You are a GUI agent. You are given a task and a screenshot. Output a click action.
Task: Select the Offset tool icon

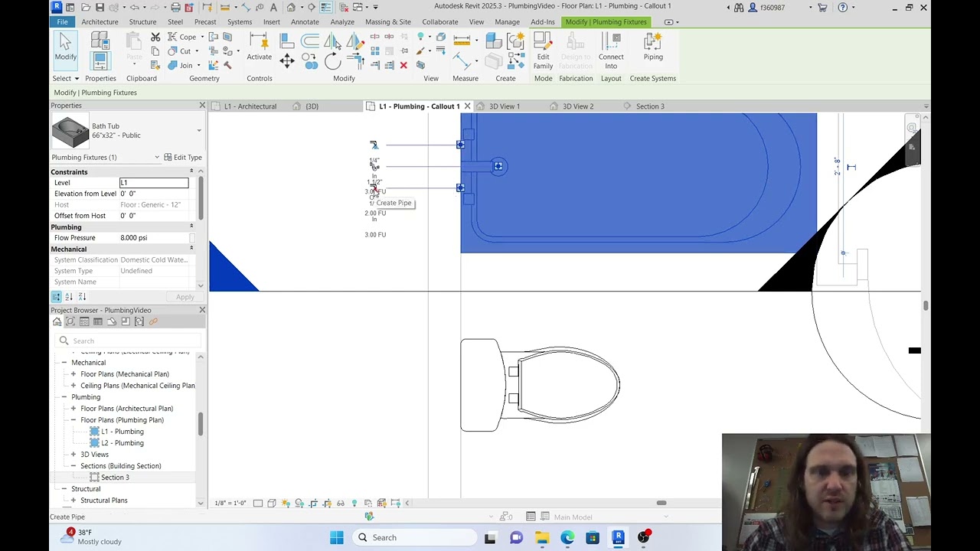pos(310,40)
